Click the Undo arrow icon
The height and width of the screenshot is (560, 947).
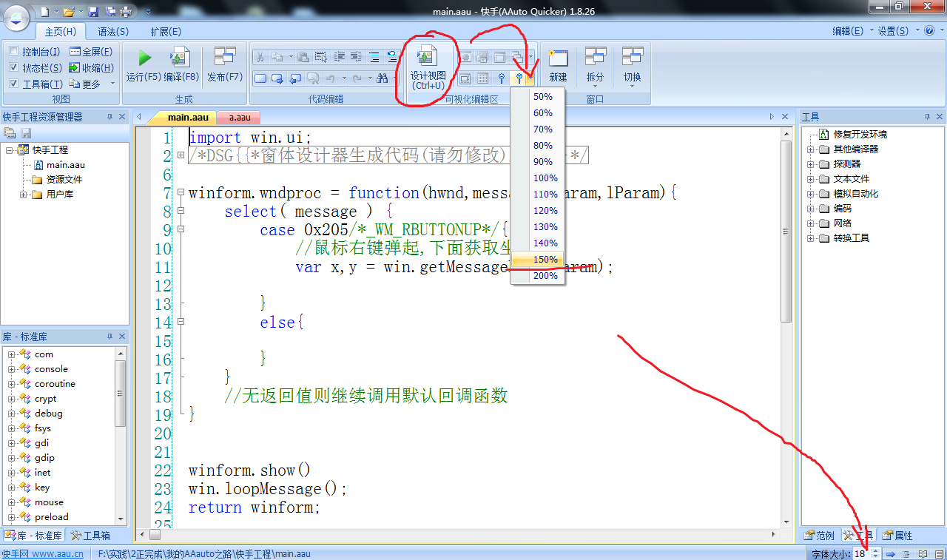coord(331,78)
